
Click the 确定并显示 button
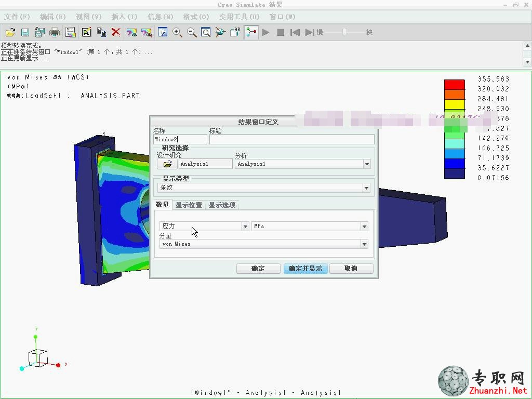pyautogui.click(x=305, y=269)
